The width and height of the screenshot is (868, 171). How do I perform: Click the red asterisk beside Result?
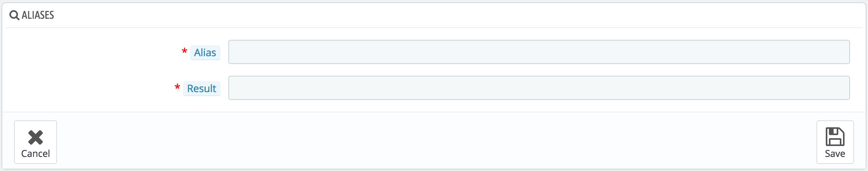click(x=177, y=87)
